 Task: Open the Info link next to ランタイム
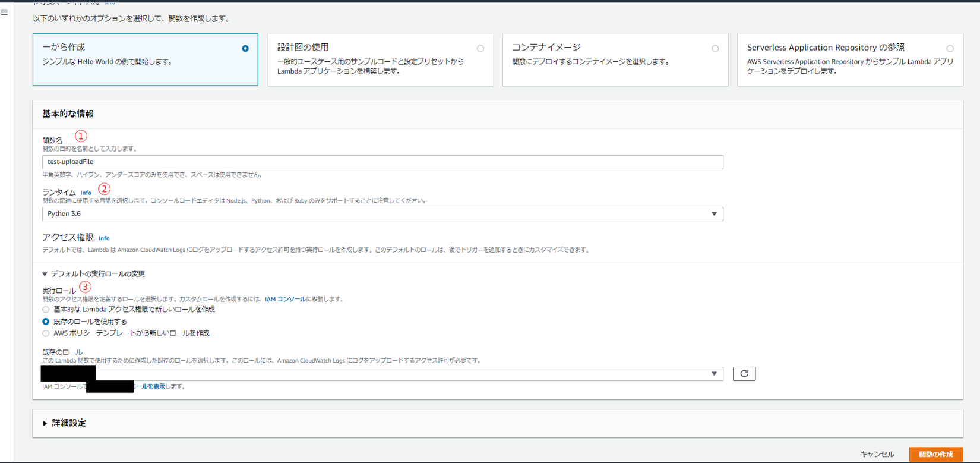tap(86, 193)
